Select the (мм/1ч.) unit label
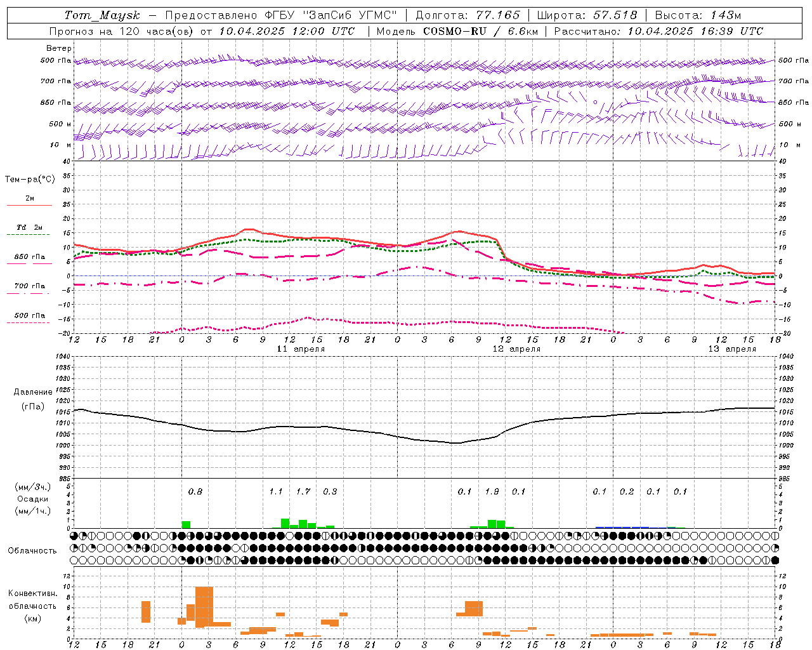Screen dimensions: 812x650 pyautogui.click(x=33, y=511)
